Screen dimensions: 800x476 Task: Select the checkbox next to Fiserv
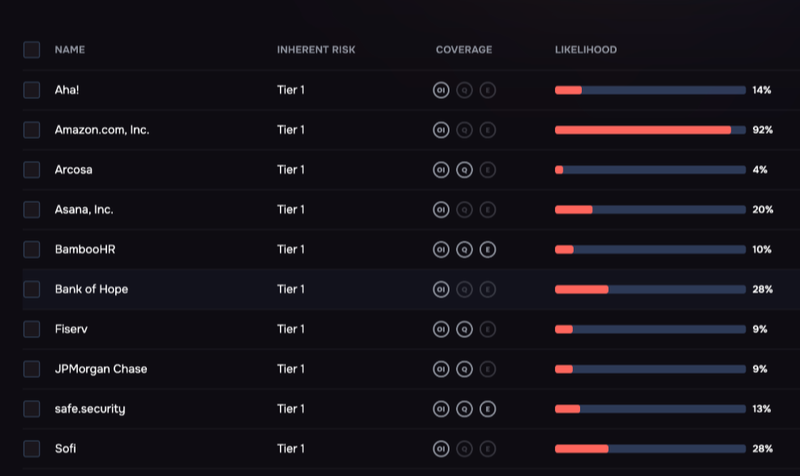(x=32, y=329)
